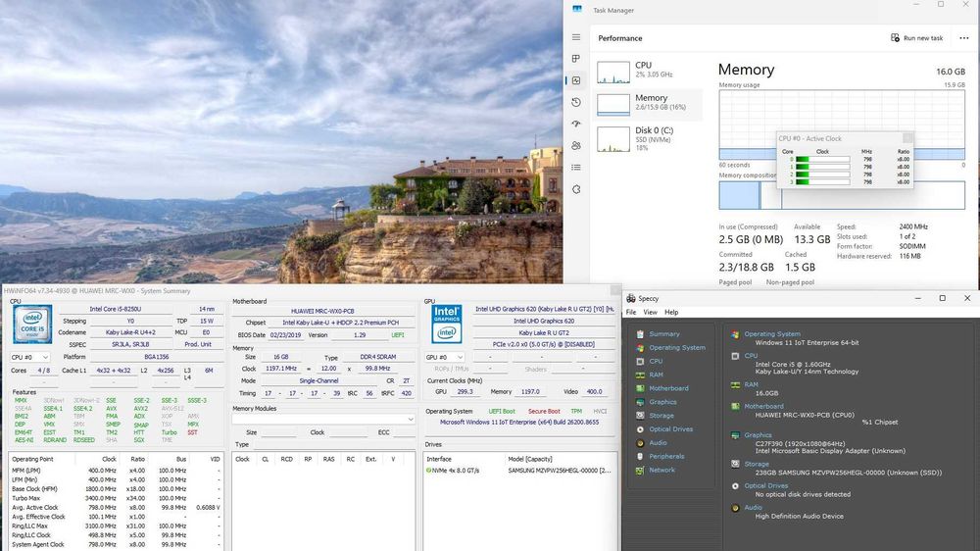980x551 pixels.
Task: Select Optical Drives in Speccy sidebar
Action: tap(670, 429)
